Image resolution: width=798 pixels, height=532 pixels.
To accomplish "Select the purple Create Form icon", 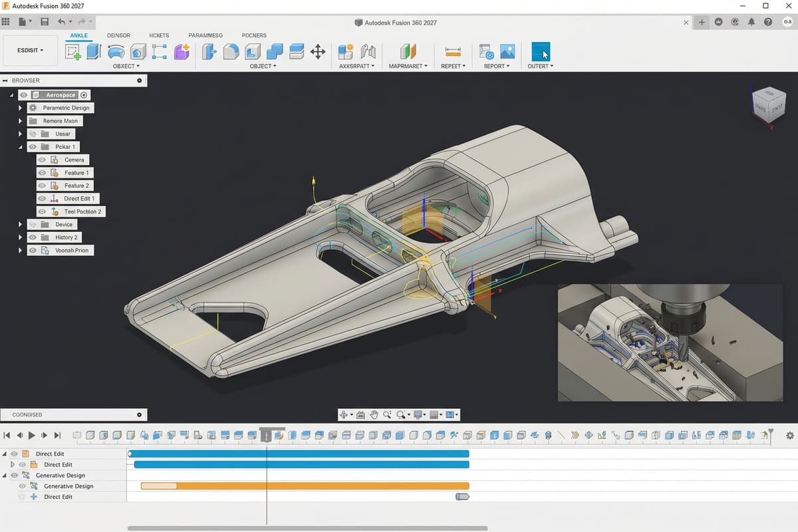I will click(182, 52).
